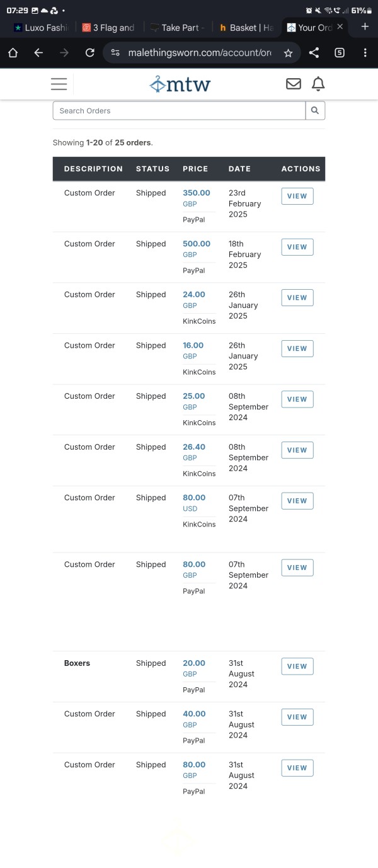Viewport: 378px width, 868px height.
Task: Go back with the arrow icon
Action: pyautogui.click(x=38, y=53)
